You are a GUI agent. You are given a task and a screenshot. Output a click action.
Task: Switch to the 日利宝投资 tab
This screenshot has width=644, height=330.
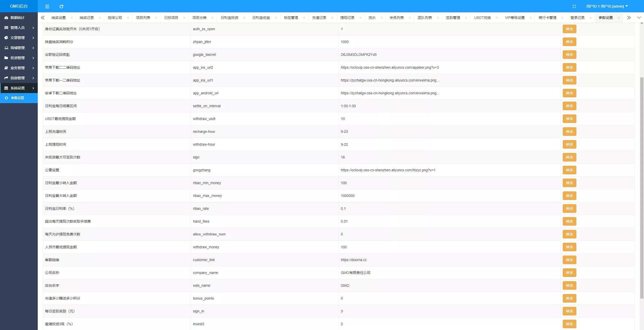pyautogui.click(x=229, y=18)
